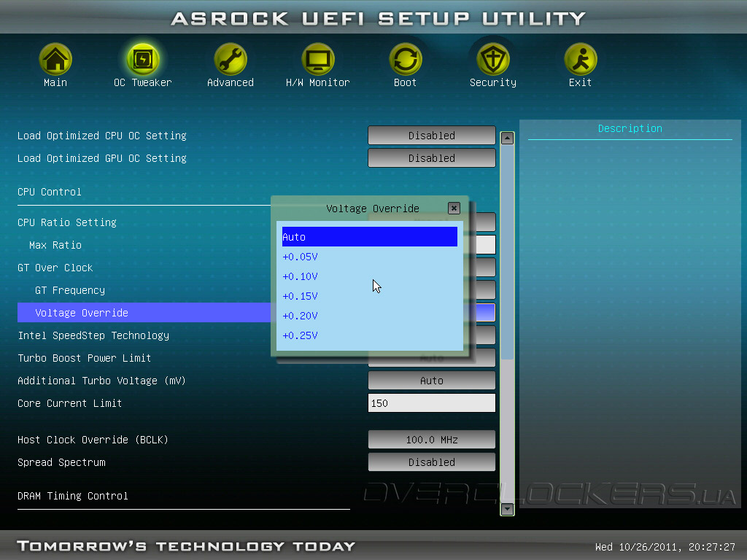747x560 pixels.
Task: Open the Security shield icon
Action: pyautogui.click(x=493, y=60)
